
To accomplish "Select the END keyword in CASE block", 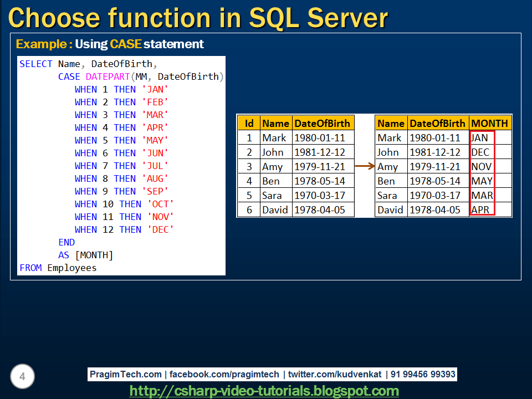I will tap(66, 242).
